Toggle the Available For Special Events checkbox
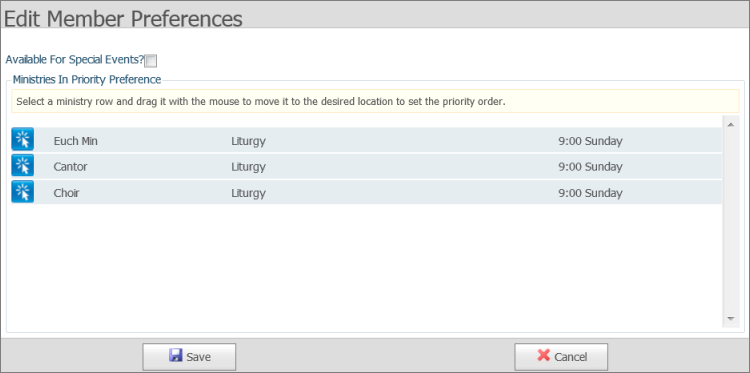Screen dimensions: 750x373 [x=151, y=61]
